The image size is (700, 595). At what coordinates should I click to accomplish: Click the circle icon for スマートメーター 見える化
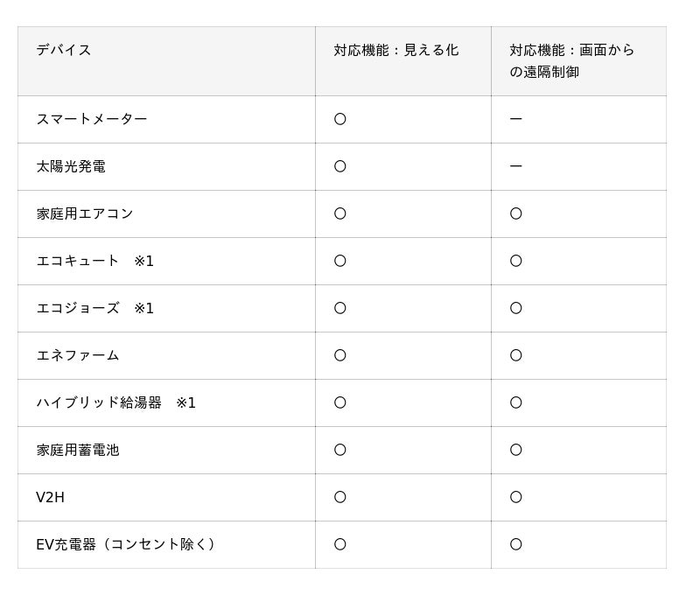(x=340, y=119)
